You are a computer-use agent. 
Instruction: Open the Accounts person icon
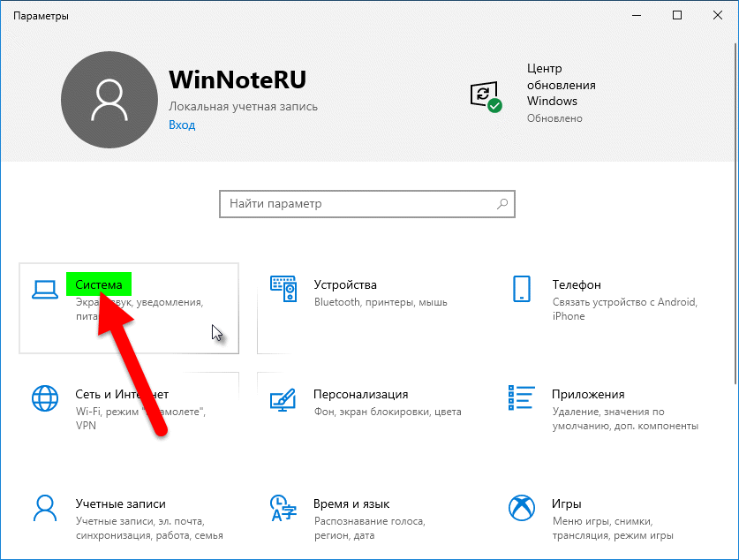(45, 508)
